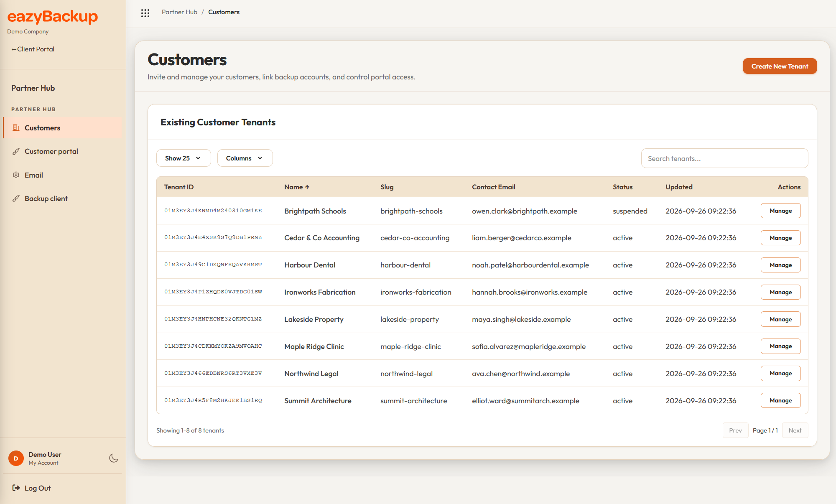836x504 pixels.
Task: Click the Slug column header
Action: pos(387,187)
